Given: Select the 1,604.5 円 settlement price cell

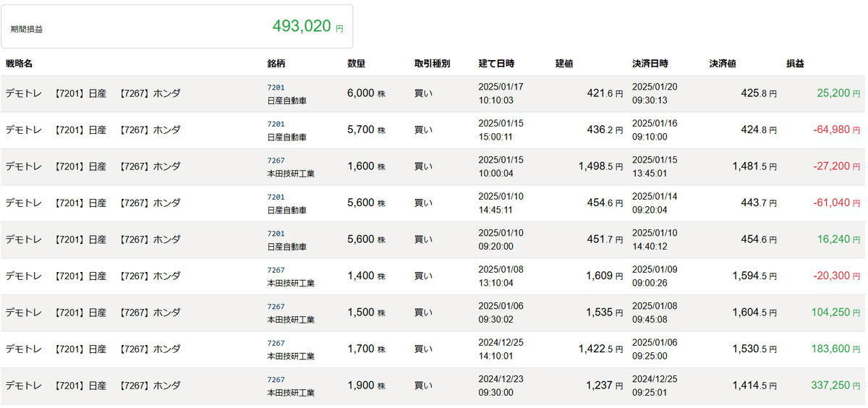Looking at the screenshot, I should pos(754,313).
